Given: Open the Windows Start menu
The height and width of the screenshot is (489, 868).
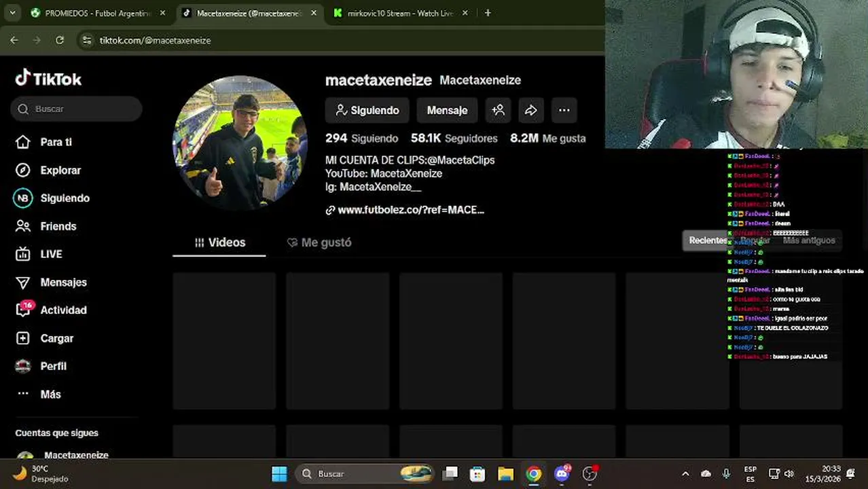Looking at the screenshot, I should point(279,473).
